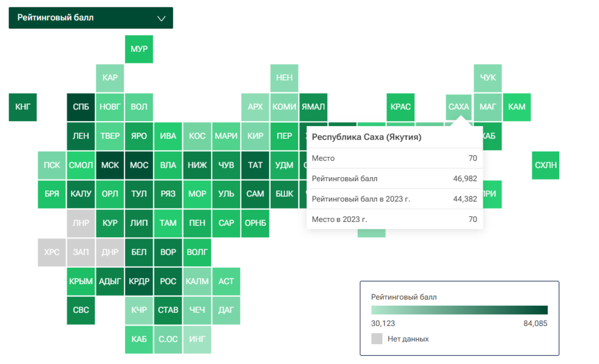599x364 pixels.
Task: Click the КНГ region tile
Action: tap(23, 107)
